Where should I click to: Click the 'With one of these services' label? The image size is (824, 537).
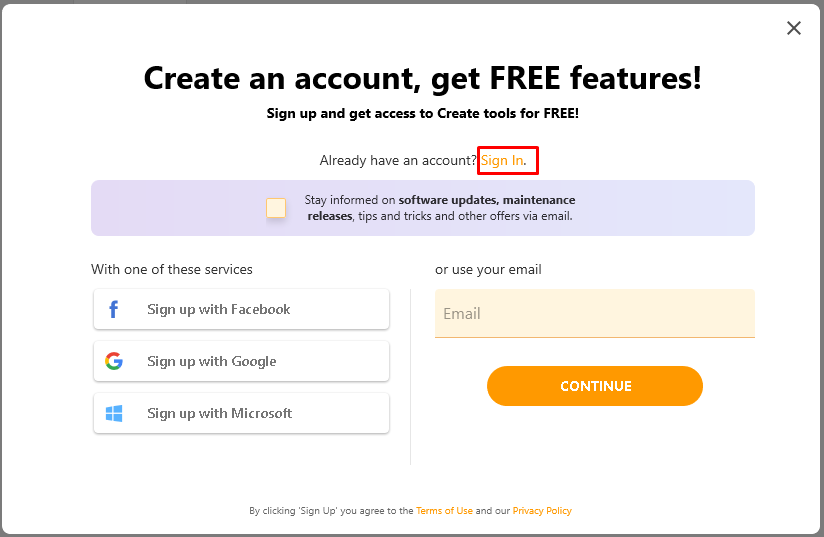pyautogui.click(x=172, y=270)
